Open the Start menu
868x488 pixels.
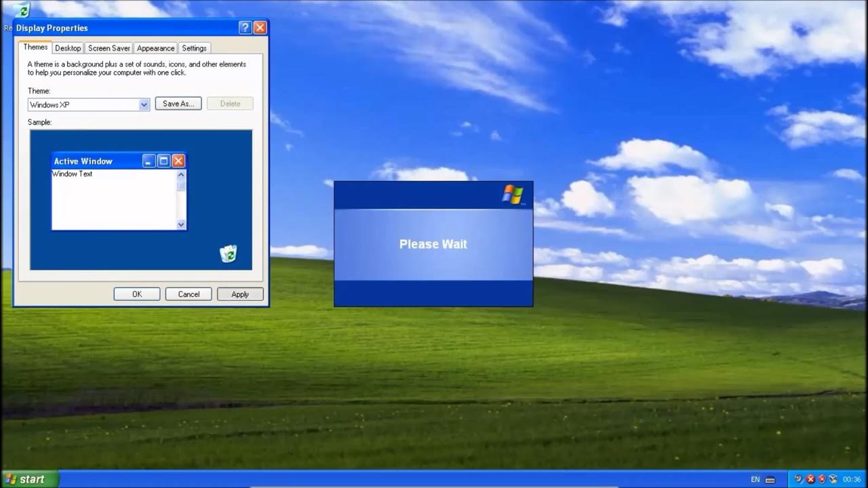(30, 479)
